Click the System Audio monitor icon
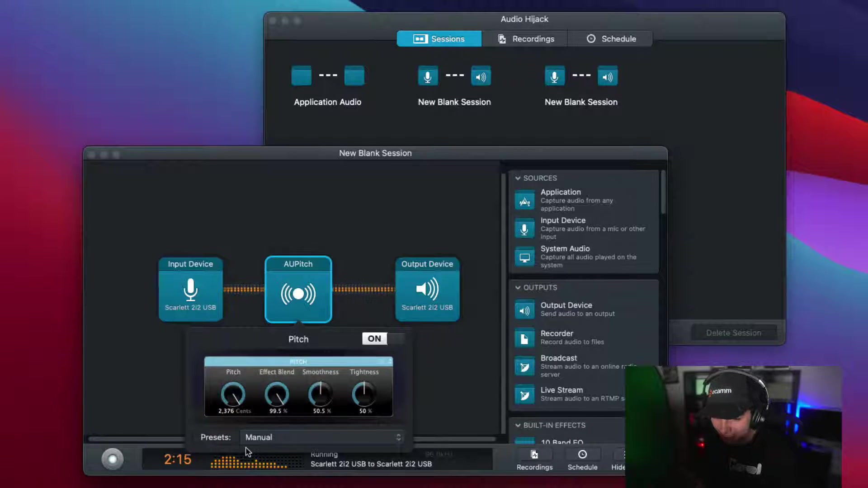 point(524,258)
